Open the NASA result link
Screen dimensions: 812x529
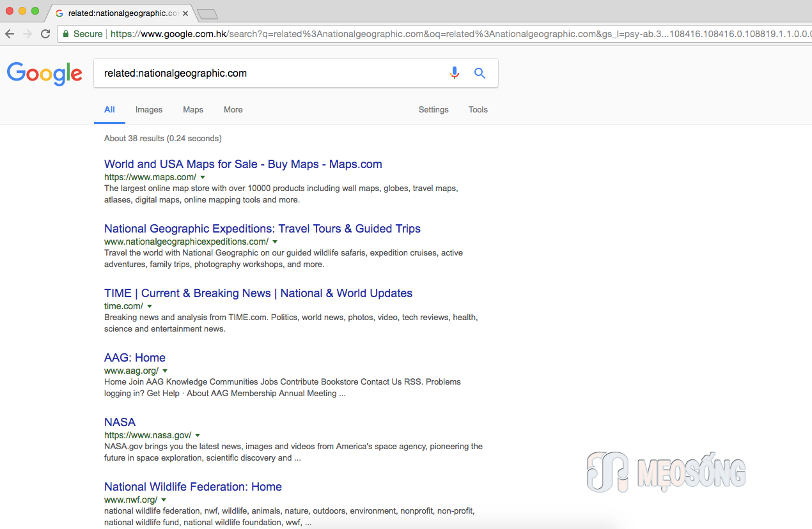tap(120, 422)
